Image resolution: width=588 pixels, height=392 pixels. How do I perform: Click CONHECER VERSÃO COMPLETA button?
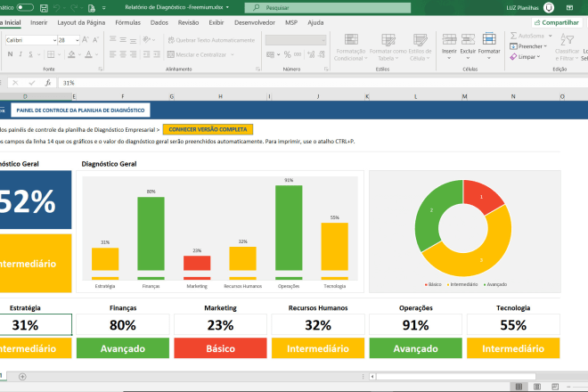[208, 129]
